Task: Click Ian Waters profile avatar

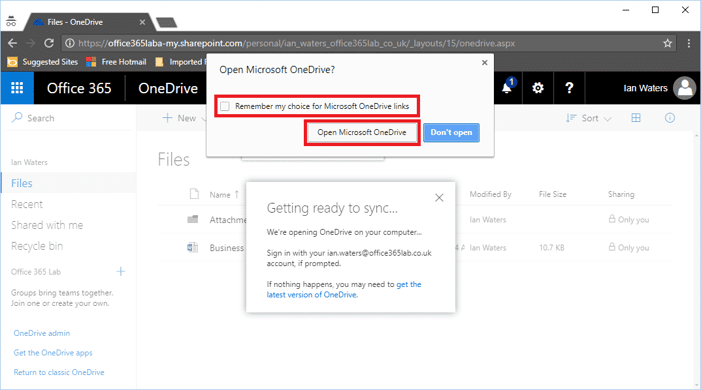Action: 684,88
